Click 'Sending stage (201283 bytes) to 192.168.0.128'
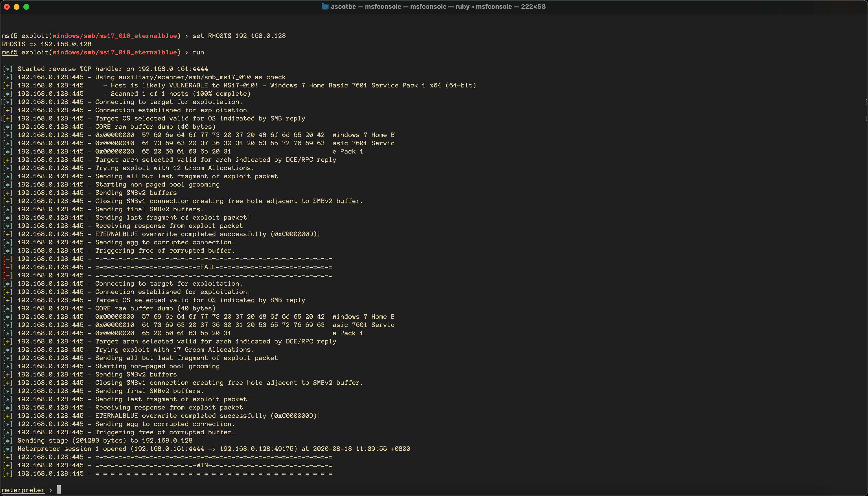868x496 pixels. click(x=105, y=440)
